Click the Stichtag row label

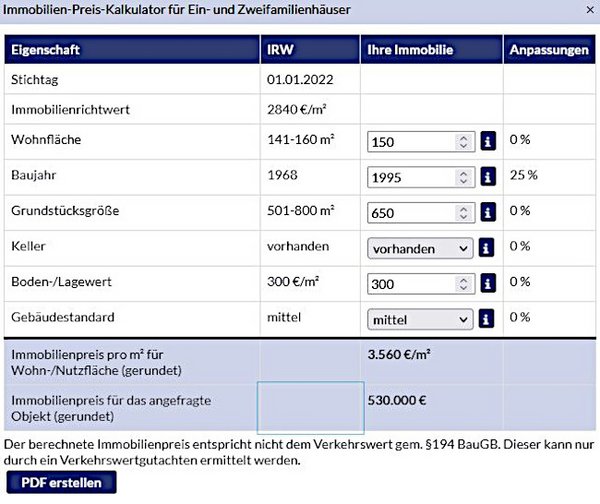[34, 80]
